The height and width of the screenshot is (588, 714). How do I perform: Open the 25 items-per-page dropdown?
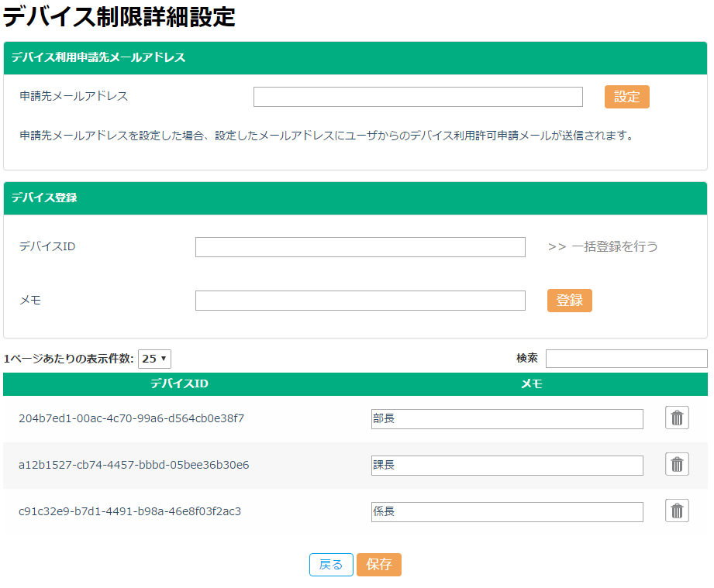tap(154, 359)
